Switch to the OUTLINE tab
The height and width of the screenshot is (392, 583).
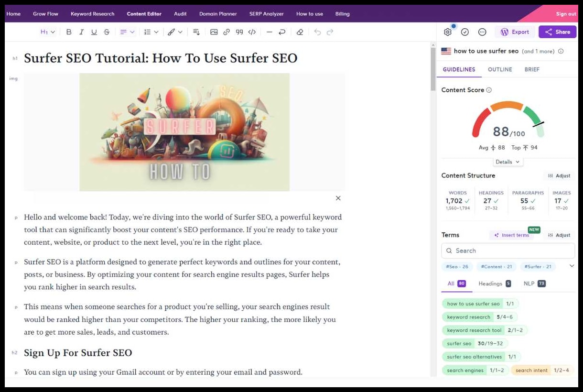[500, 69]
